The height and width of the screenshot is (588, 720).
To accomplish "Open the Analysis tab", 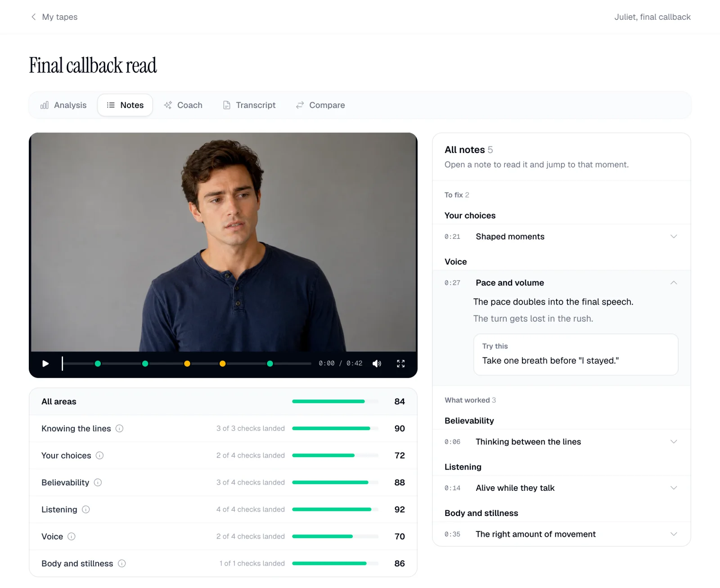I will (63, 105).
